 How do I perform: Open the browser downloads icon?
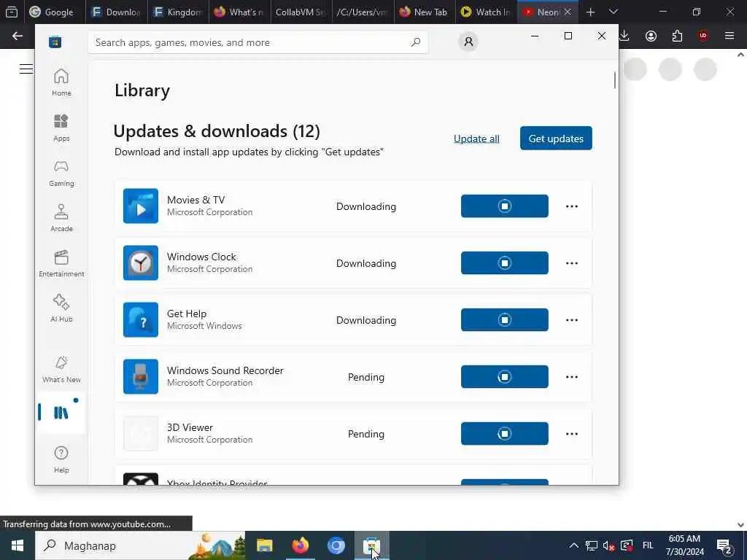tap(624, 36)
